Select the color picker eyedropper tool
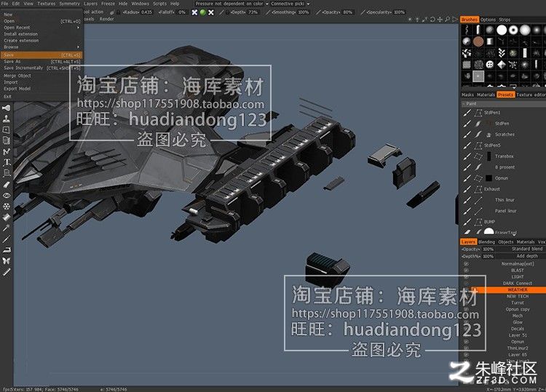 point(7,228)
